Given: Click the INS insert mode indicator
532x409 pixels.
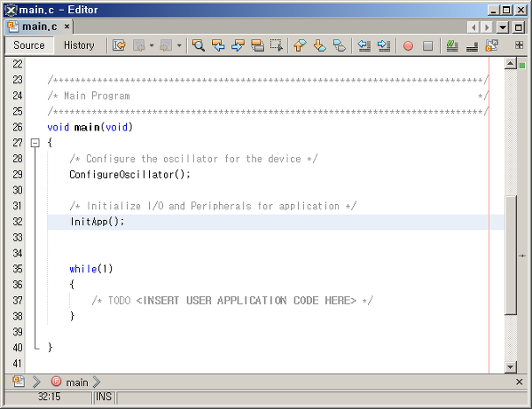Looking at the screenshot, I should point(104,397).
